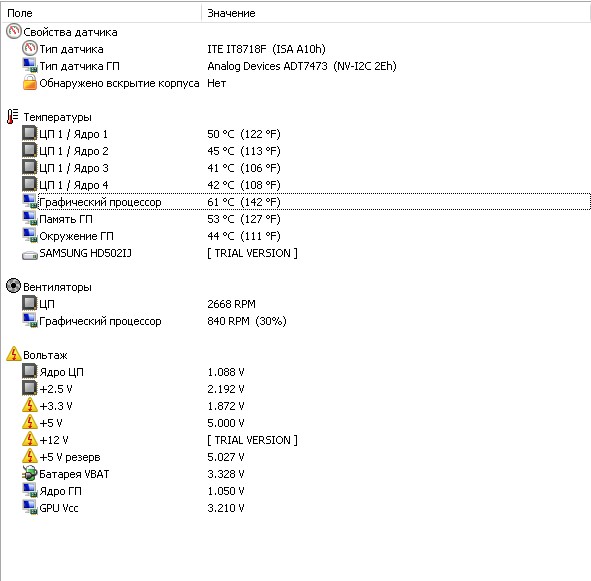Click the 5.000 V value
The image size is (591, 581).
(x=226, y=423)
